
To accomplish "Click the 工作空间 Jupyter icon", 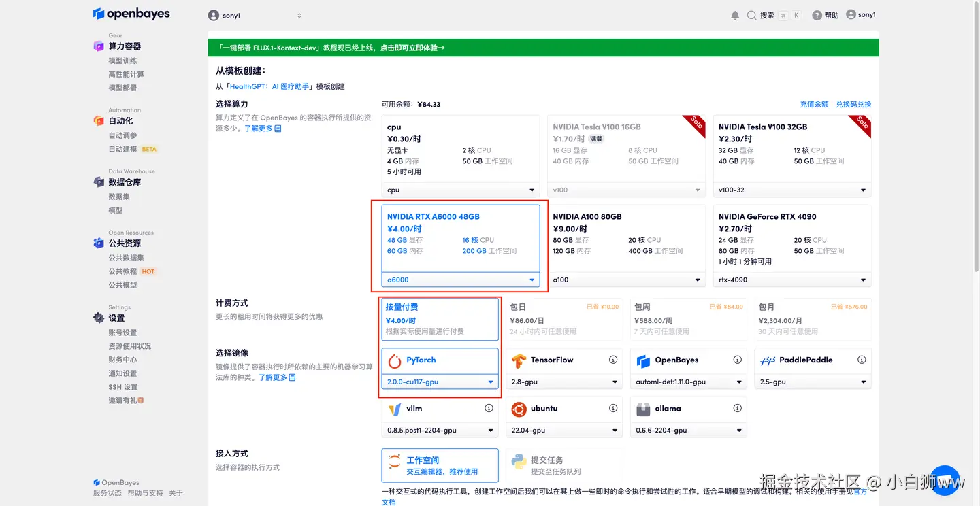I will (x=395, y=462).
